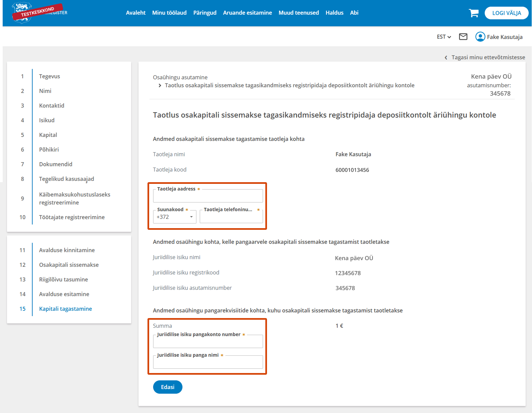Open the shopping cart icon
The image size is (532, 413).
(x=473, y=13)
